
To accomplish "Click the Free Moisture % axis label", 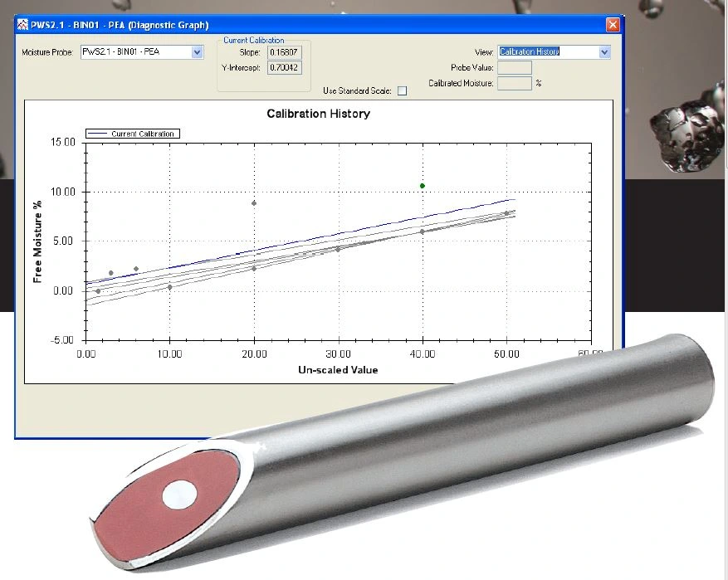I will (38, 241).
